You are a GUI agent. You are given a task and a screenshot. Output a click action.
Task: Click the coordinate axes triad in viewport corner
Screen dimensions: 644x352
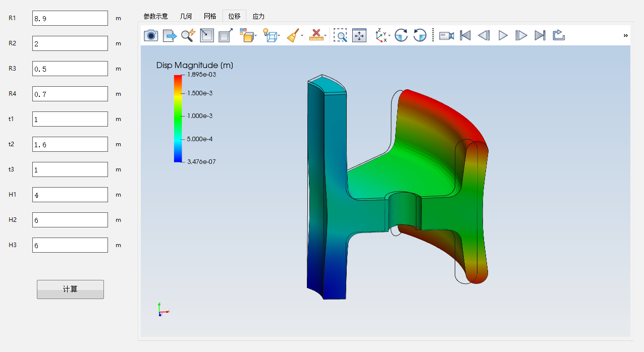point(163,310)
